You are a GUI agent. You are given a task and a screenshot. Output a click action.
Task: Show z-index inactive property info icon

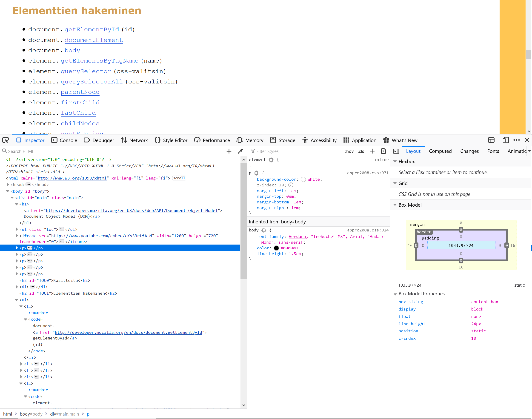pyautogui.click(x=291, y=185)
